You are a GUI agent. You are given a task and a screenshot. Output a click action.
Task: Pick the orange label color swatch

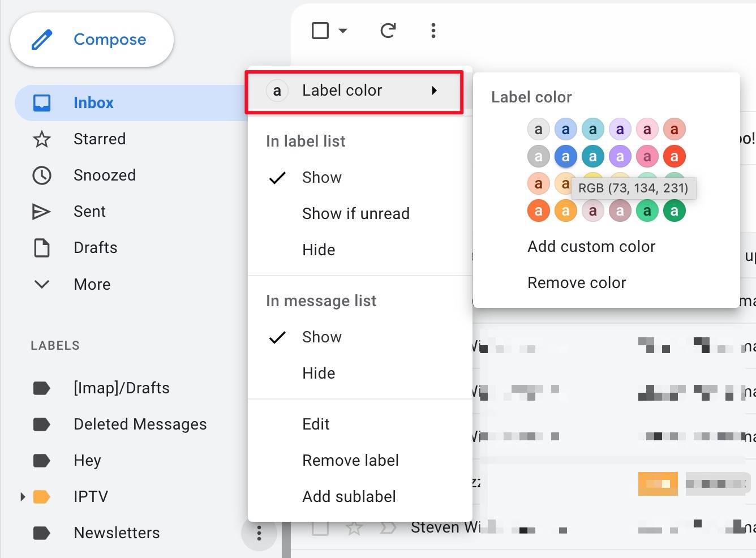click(x=538, y=210)
